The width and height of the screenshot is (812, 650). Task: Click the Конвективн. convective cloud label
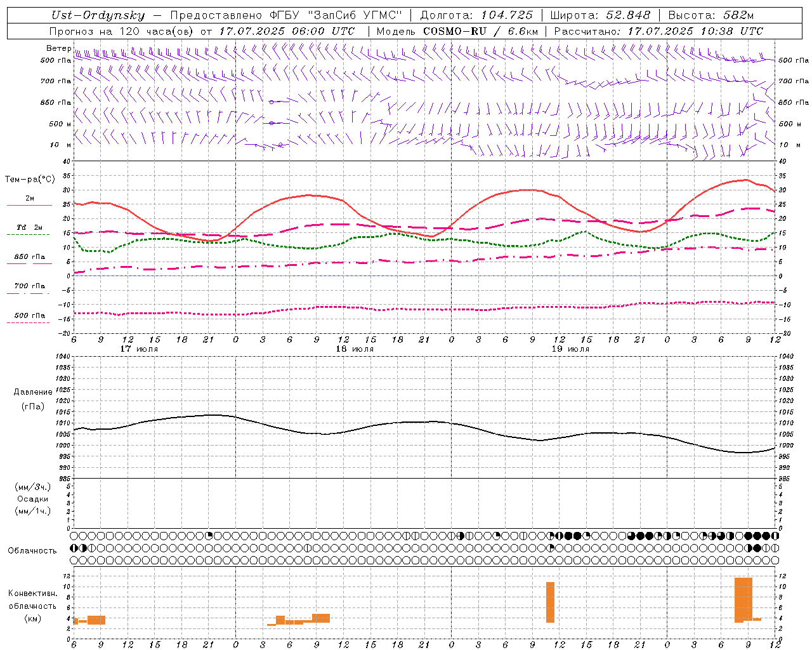(33, 594)
